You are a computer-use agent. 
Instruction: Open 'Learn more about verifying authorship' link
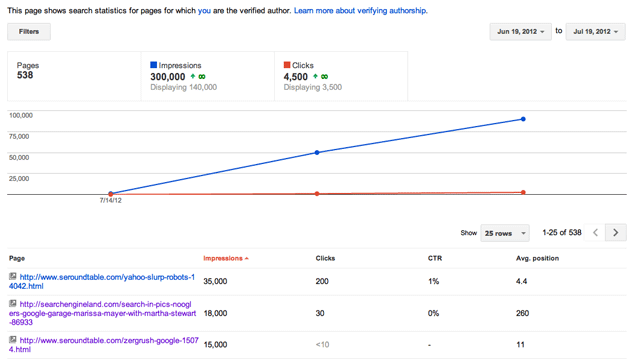(x=360, y=11)
